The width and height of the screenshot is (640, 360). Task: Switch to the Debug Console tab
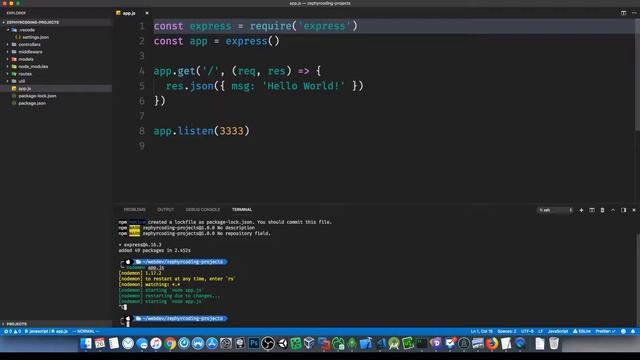click(x=202, y=210)
